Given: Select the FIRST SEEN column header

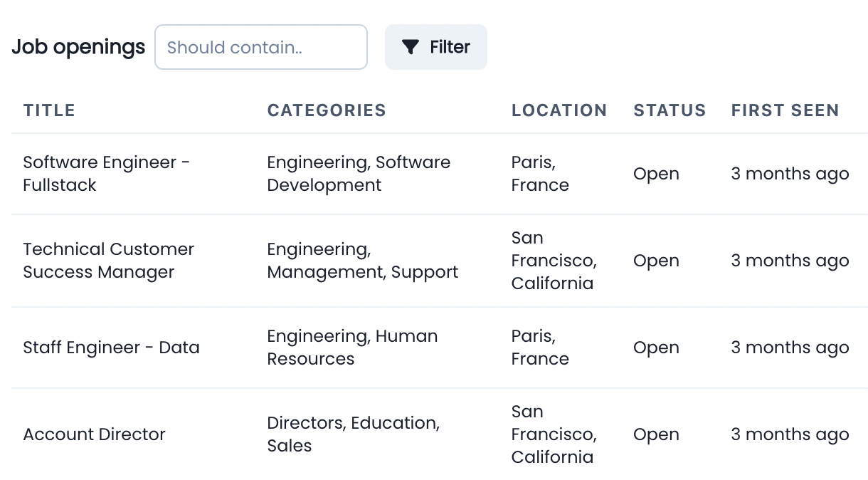Looking at the screenshot, I should (x=785, y=110).
